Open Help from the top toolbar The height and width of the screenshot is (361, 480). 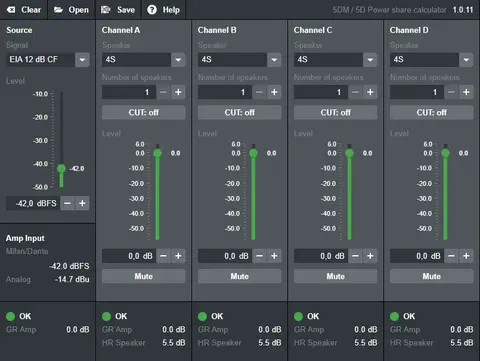pyautogui.click(x=164, y=10)
